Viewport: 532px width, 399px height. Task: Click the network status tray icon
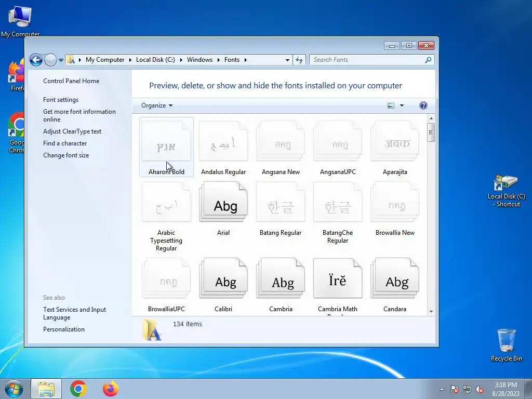tap(467, 389)
